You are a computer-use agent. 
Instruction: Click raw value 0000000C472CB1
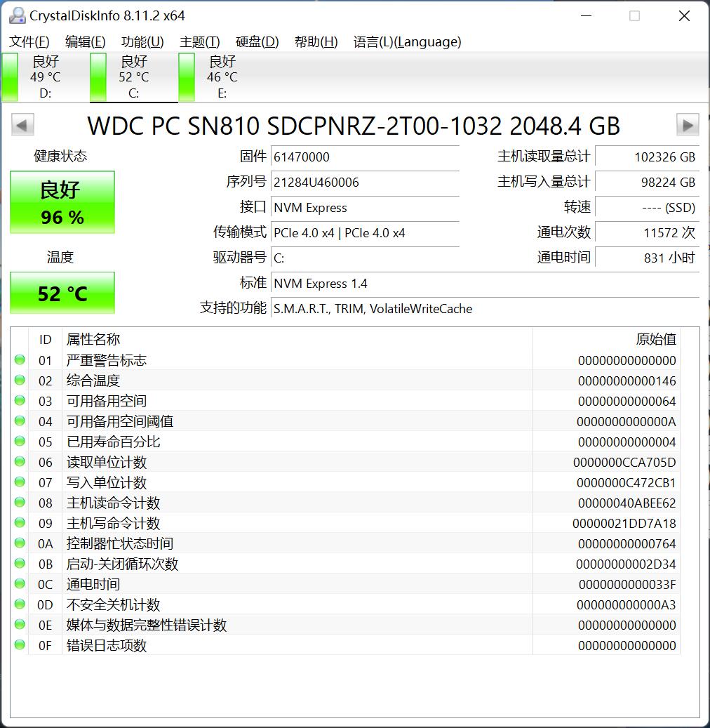(x=626, y=483)
